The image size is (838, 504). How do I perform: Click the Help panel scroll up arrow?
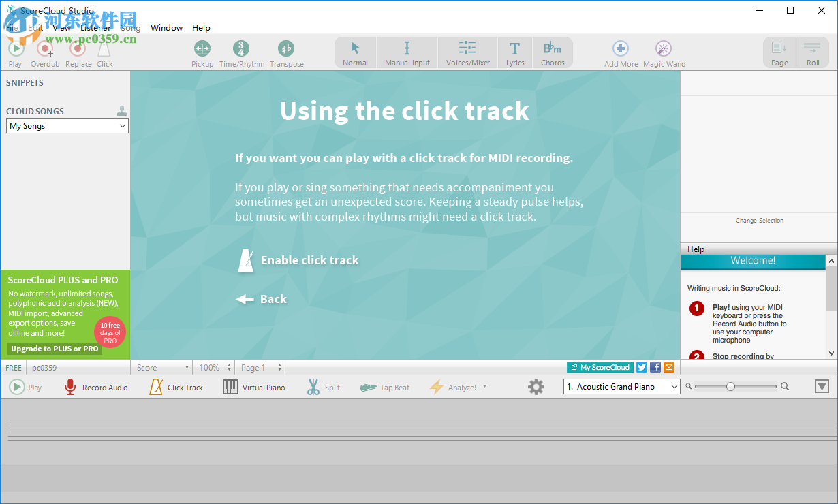tap(832, 260)
